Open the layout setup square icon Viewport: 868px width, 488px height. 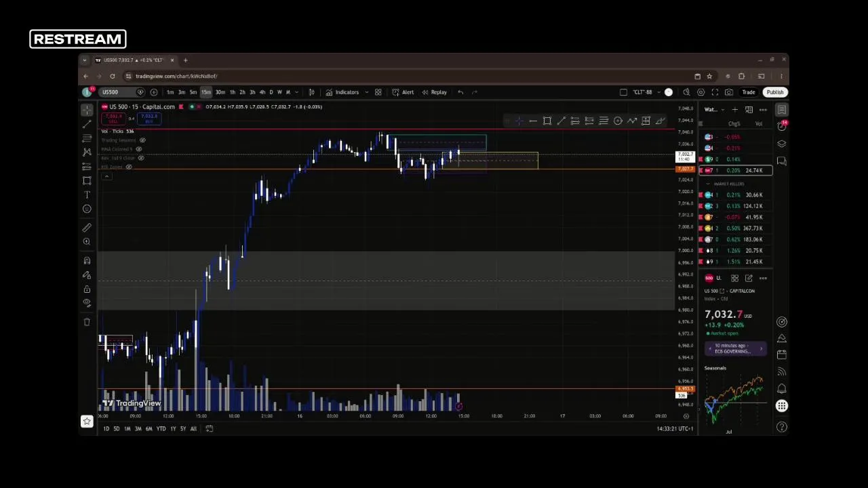pos(623,92)
